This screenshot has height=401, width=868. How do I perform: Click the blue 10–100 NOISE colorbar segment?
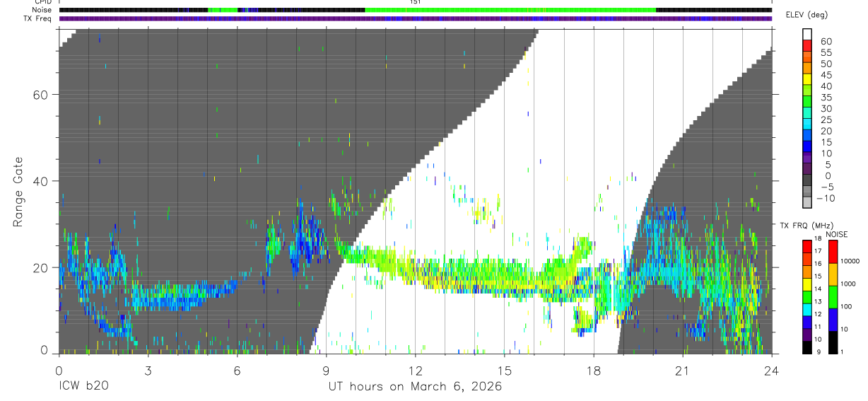point(833,319)
